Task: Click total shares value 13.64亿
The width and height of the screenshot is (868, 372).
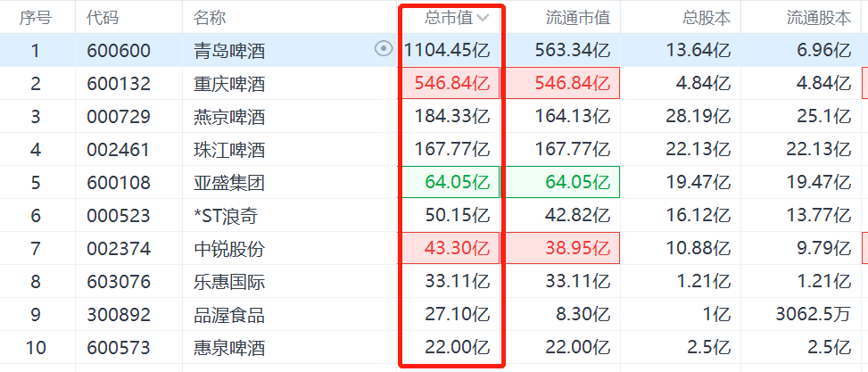Action: (x=698, y=50)
